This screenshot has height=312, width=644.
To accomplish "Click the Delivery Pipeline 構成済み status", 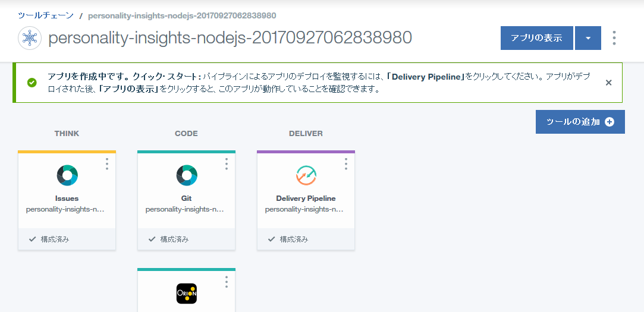I will click(x=288, y=239).
